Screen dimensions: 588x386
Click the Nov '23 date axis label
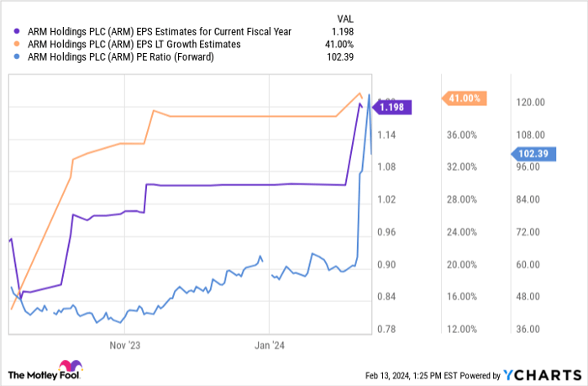[124, 344]
